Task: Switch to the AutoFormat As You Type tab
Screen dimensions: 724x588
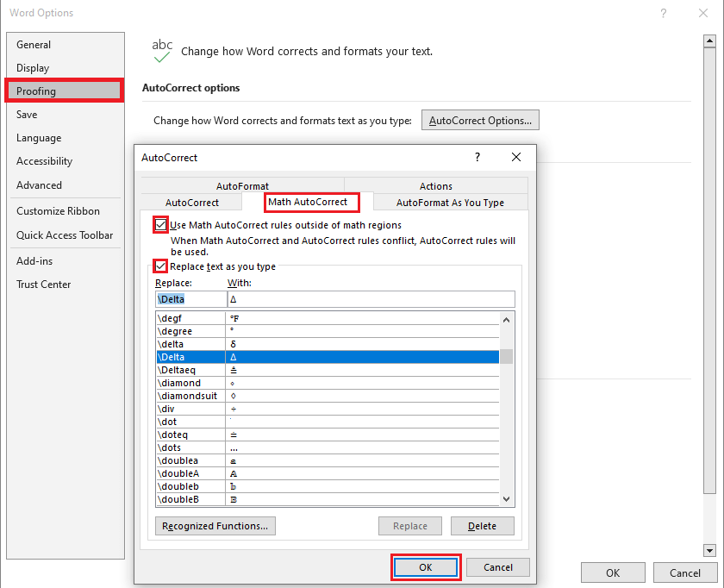Action: [450, 203]
